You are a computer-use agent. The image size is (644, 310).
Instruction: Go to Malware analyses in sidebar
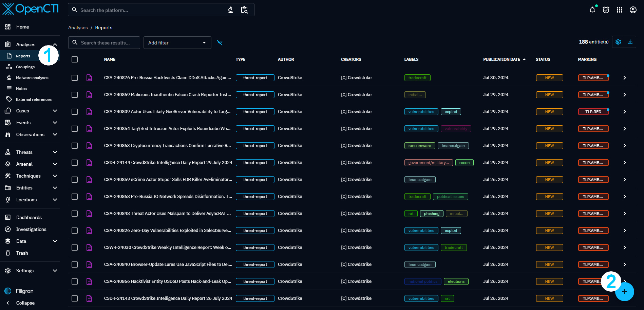click(32, 78)
